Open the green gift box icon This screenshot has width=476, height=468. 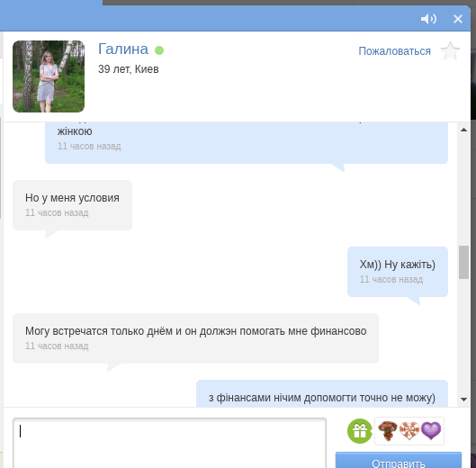pos(360,430)
